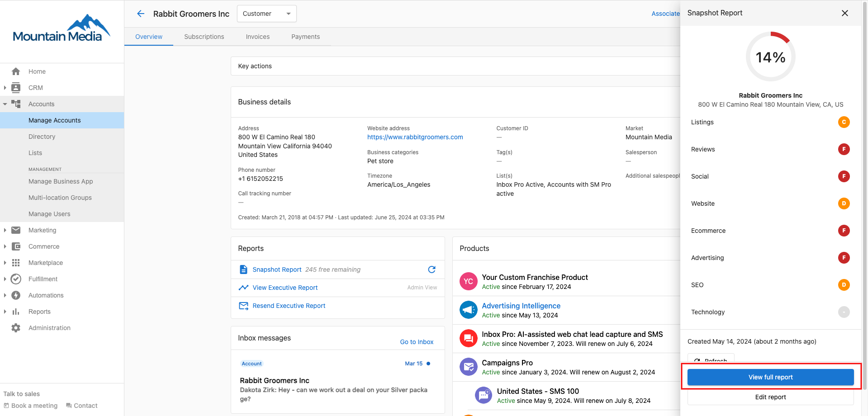The width and height of the screenshot is (868, 416).
Task: Click the Key actions bar
Action: [455, 66]
